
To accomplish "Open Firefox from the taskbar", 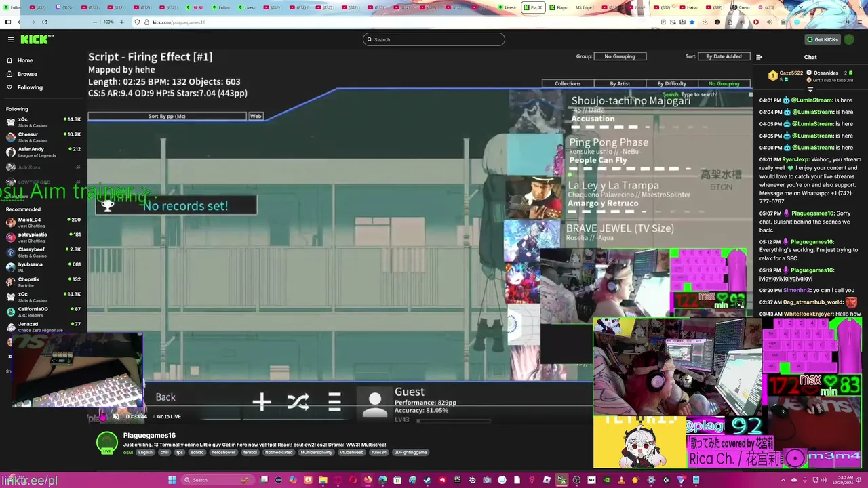I will [368, 480].
